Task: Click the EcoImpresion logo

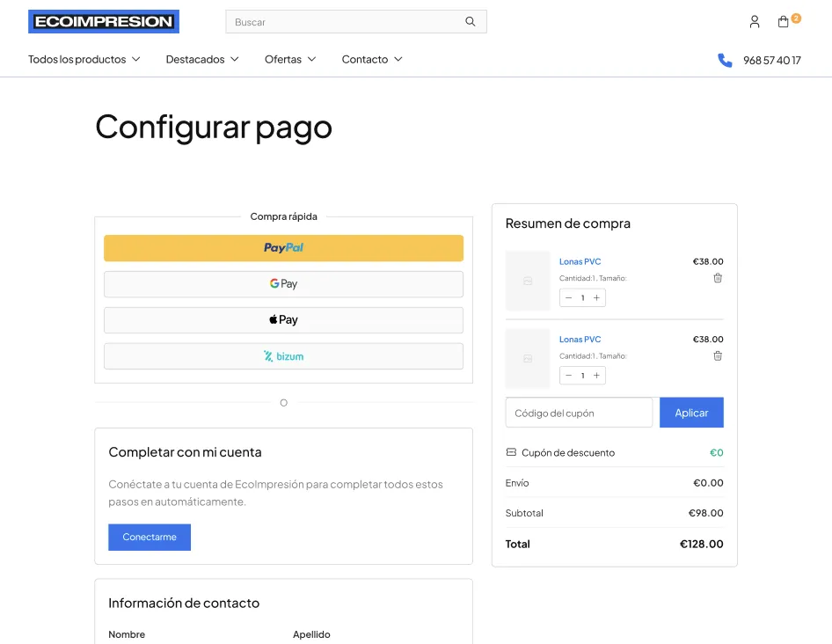Action: [x=103, y=21]
